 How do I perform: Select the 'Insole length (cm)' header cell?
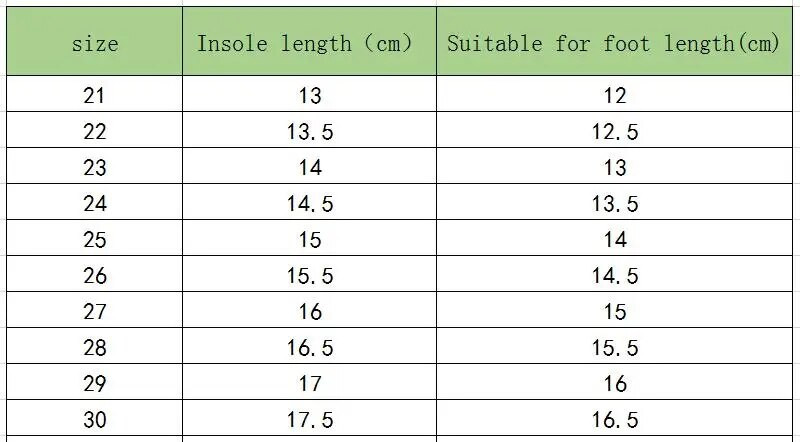coord(309,44)
